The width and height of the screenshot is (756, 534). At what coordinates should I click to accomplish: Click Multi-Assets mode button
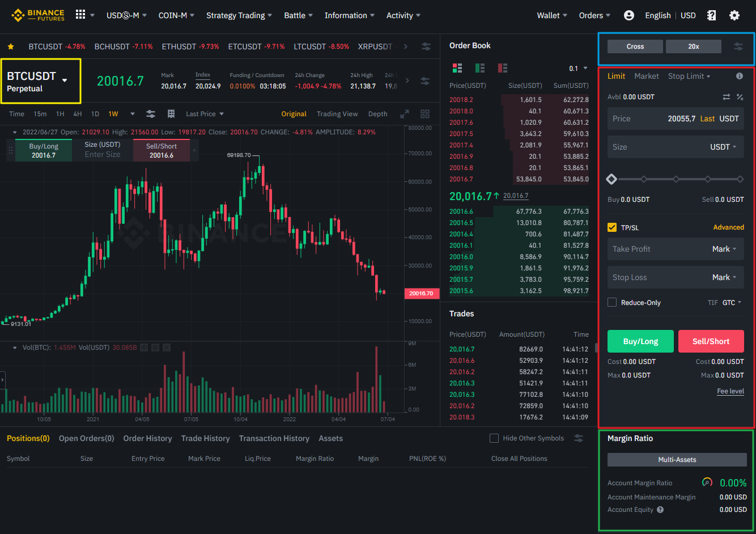677,460
